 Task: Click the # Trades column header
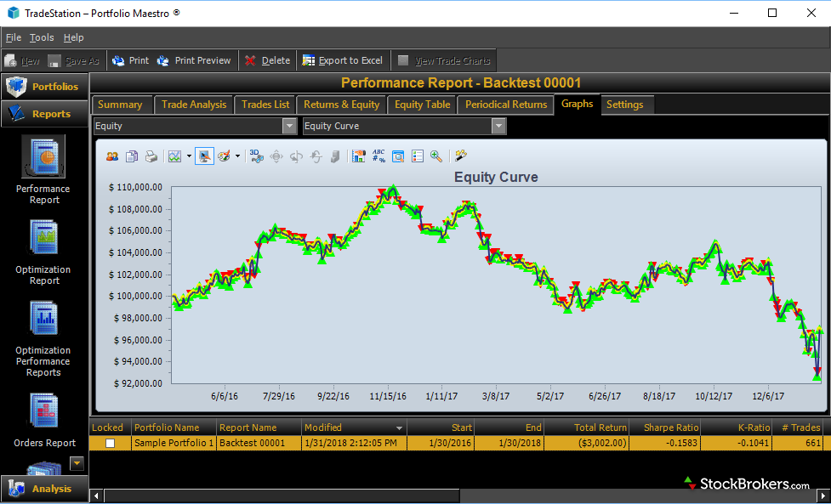[x=798, y=428]
